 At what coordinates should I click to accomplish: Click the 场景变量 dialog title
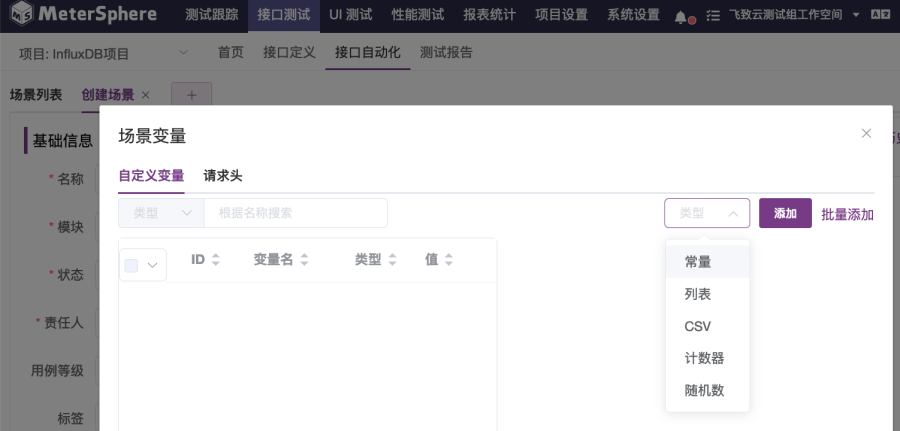pyautogui.click(x=152, y=136)
